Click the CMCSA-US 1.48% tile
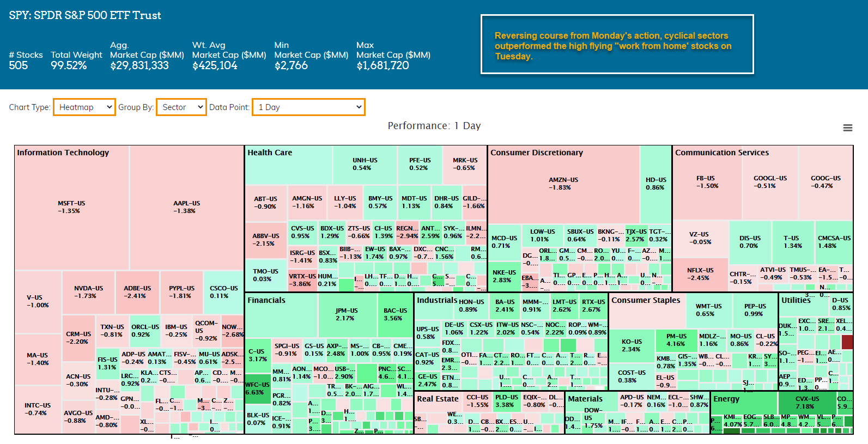 [834, 242]
